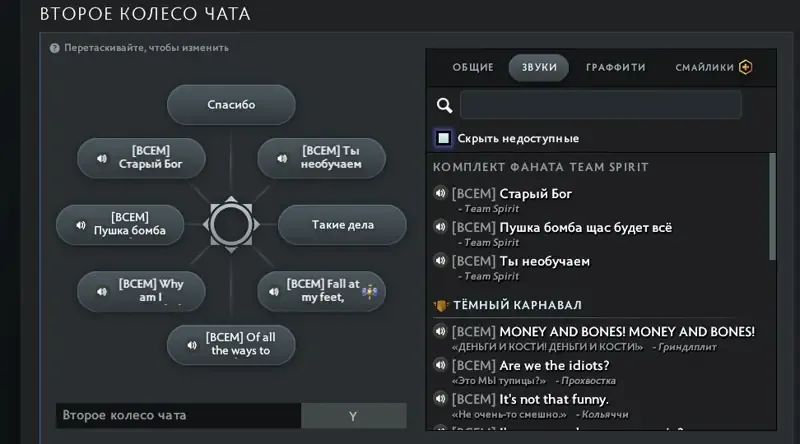Screen dimensions: 800x444
Task: Select the Of all the ways to wheel slot
Action: (231, 345)
